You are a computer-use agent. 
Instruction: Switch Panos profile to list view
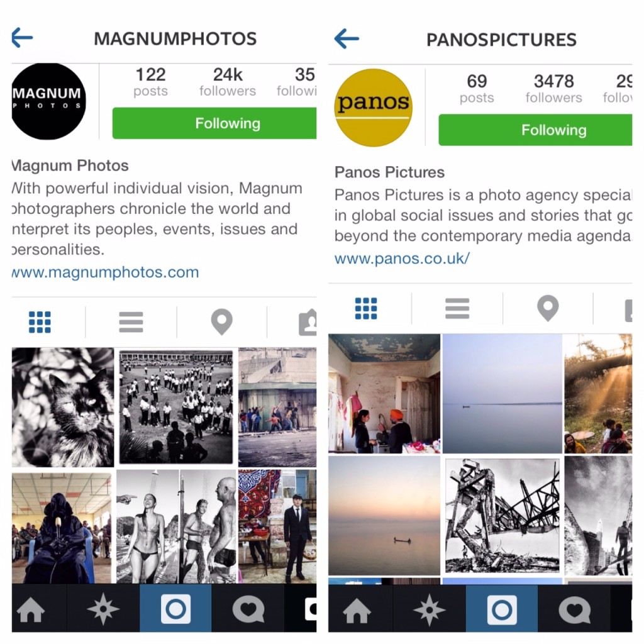click(x=457, y=308)
